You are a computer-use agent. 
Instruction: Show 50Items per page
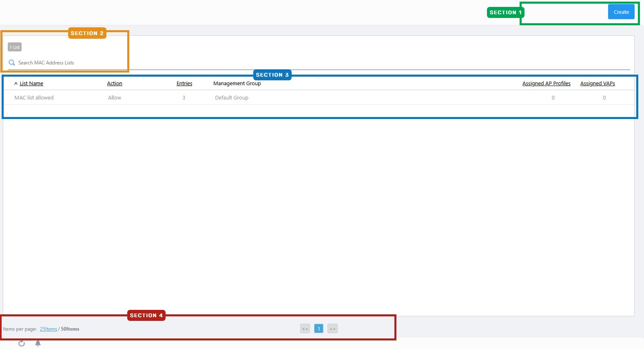point(70,329)
